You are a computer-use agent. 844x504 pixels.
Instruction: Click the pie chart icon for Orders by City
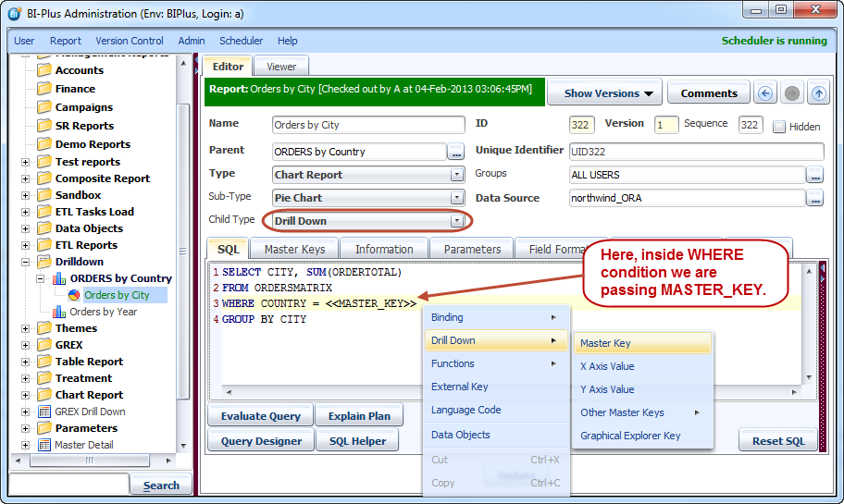pos(74,295)
